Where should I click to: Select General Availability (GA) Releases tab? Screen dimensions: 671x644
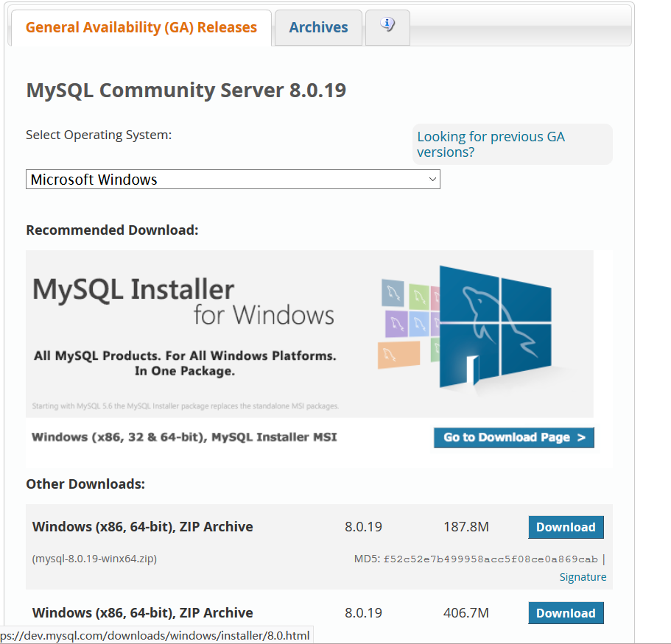pos(141,27)
